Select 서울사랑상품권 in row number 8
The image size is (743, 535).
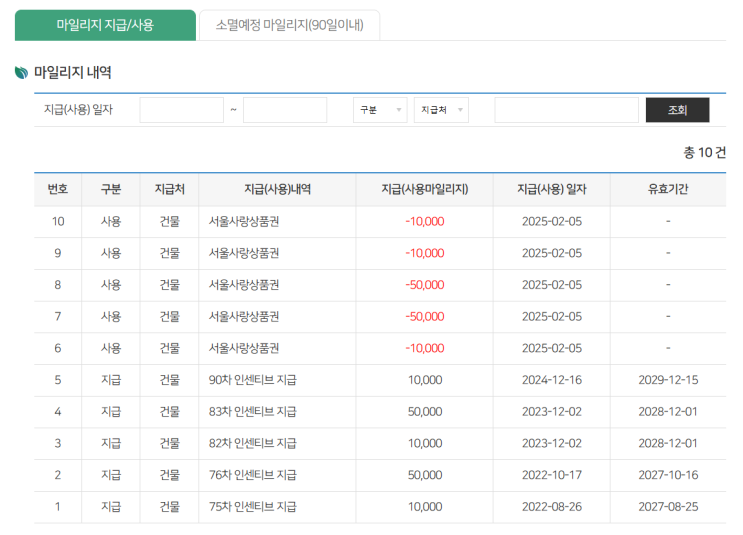click(x=244, y=285)
